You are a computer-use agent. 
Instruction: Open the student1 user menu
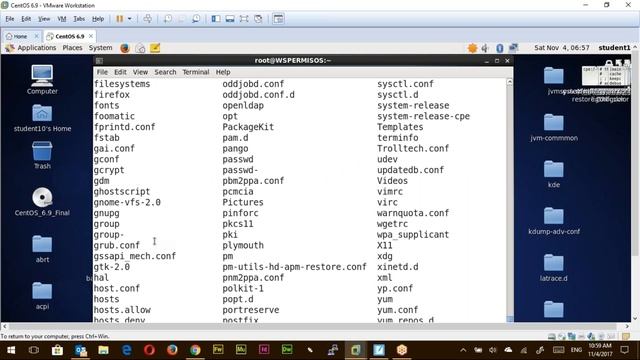(614, 48)
